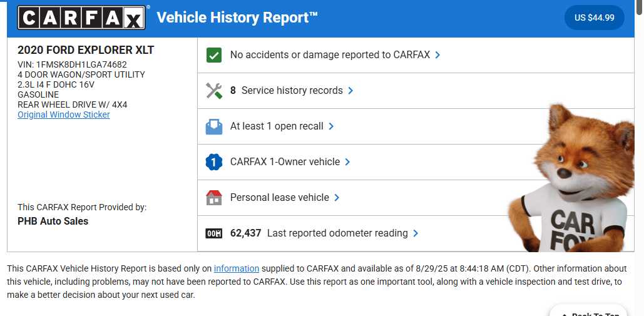Click the blue open recall icon

point(214,126)
